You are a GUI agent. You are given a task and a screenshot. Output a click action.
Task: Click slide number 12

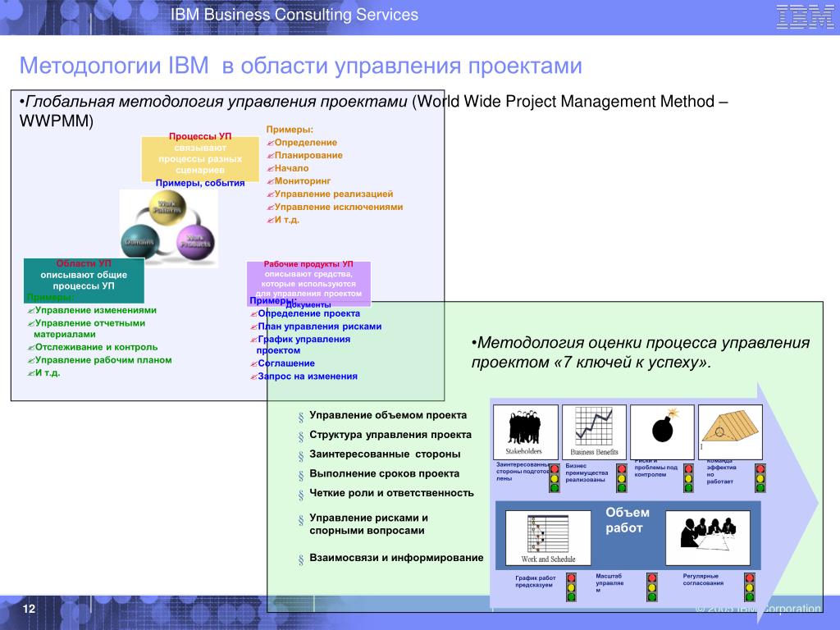tap(29, 608)
